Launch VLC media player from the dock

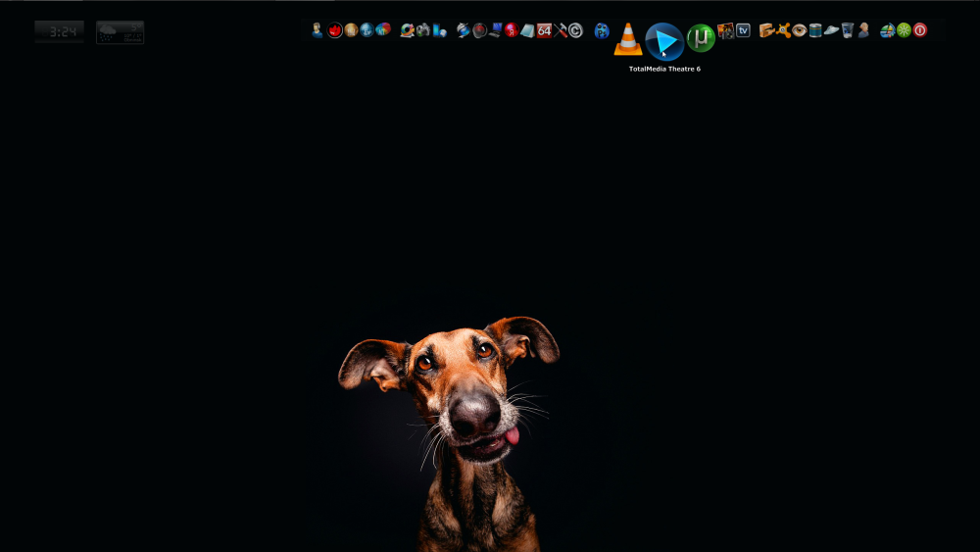click(628, 39)
